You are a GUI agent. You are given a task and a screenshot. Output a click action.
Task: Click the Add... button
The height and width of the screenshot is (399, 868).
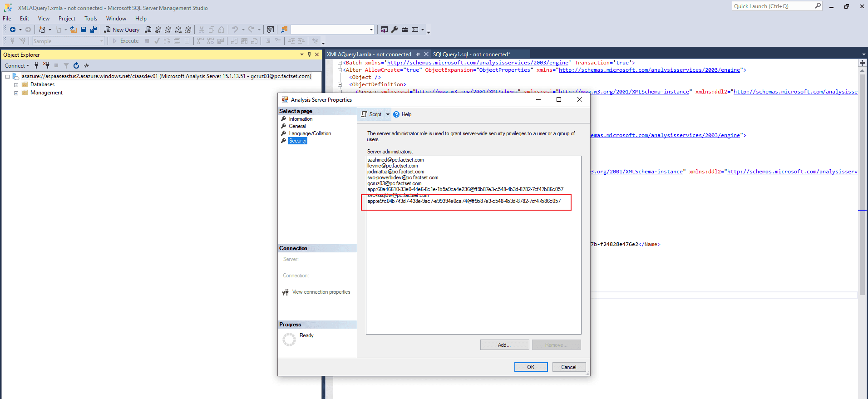point(504,345)
